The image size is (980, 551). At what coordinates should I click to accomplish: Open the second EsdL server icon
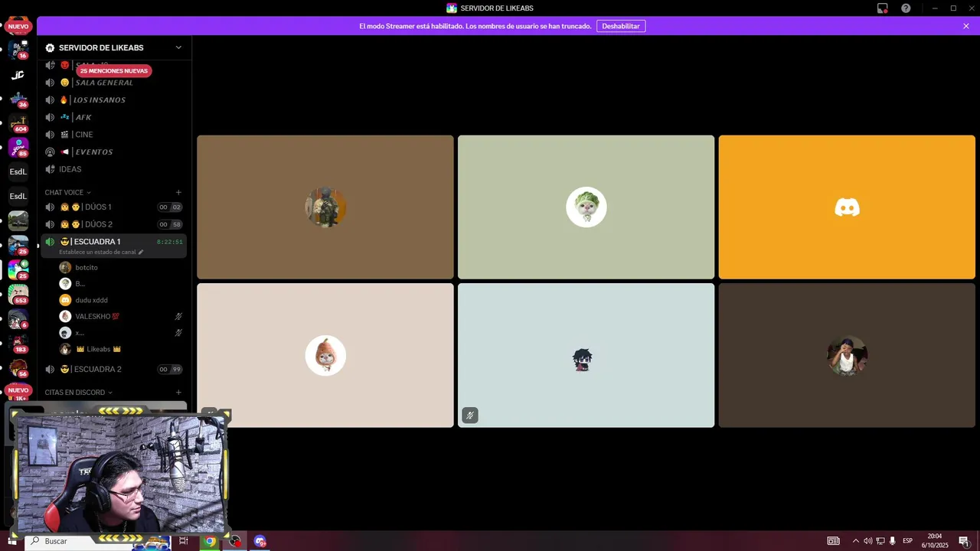(x=18, y=197)
